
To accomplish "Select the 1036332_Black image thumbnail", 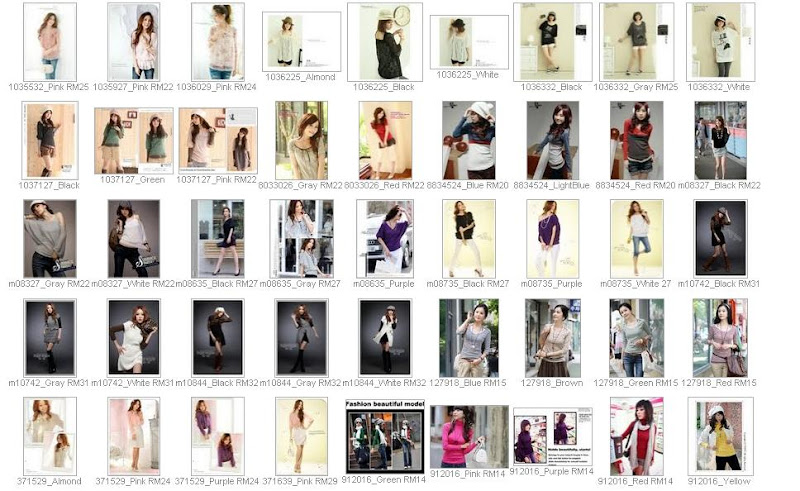I will pyautogui.click(x=553, y=42).
